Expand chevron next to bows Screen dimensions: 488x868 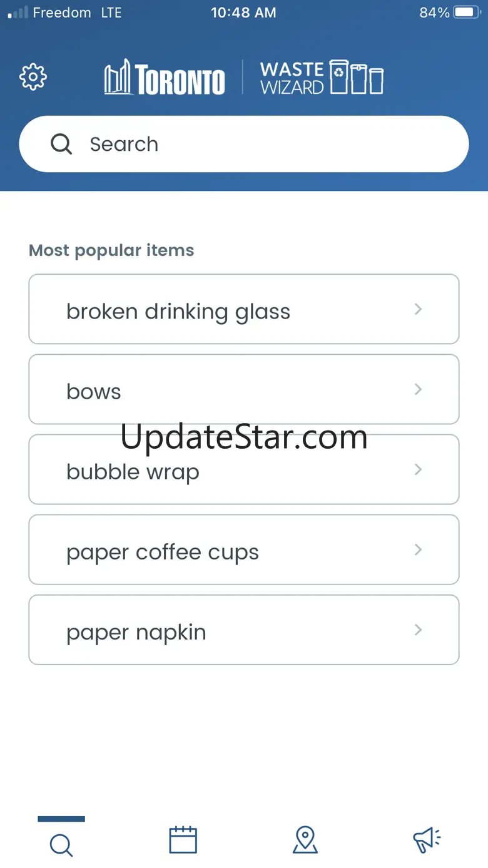tap(419, 389)
